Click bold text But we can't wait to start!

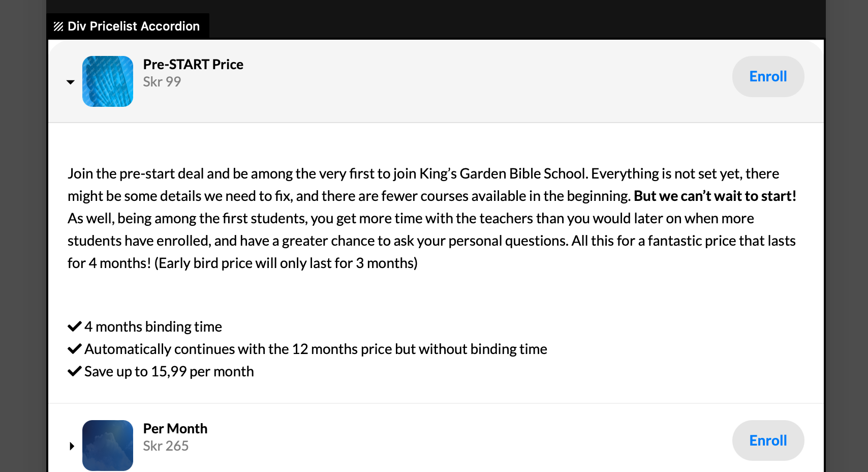(x=715, y=196)
